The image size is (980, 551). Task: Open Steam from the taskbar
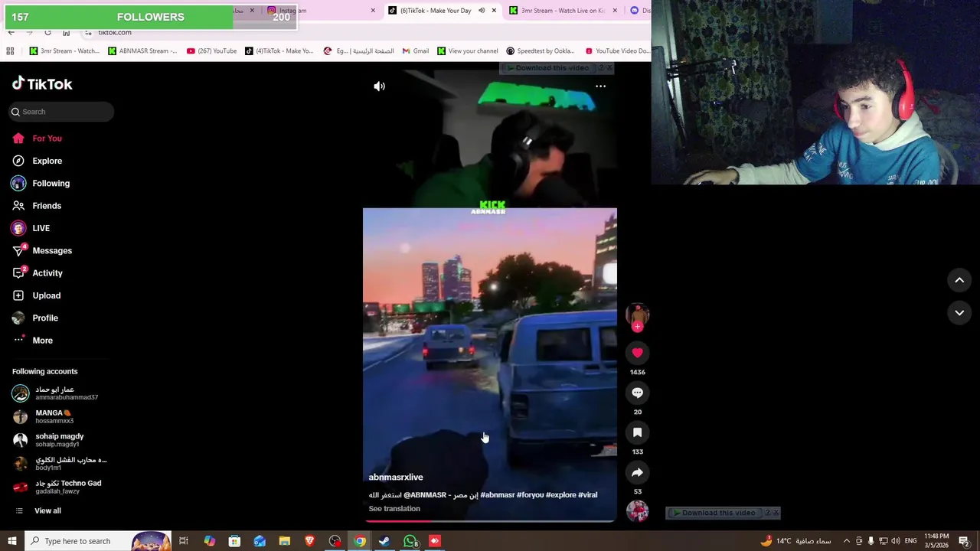coord(384,541)
